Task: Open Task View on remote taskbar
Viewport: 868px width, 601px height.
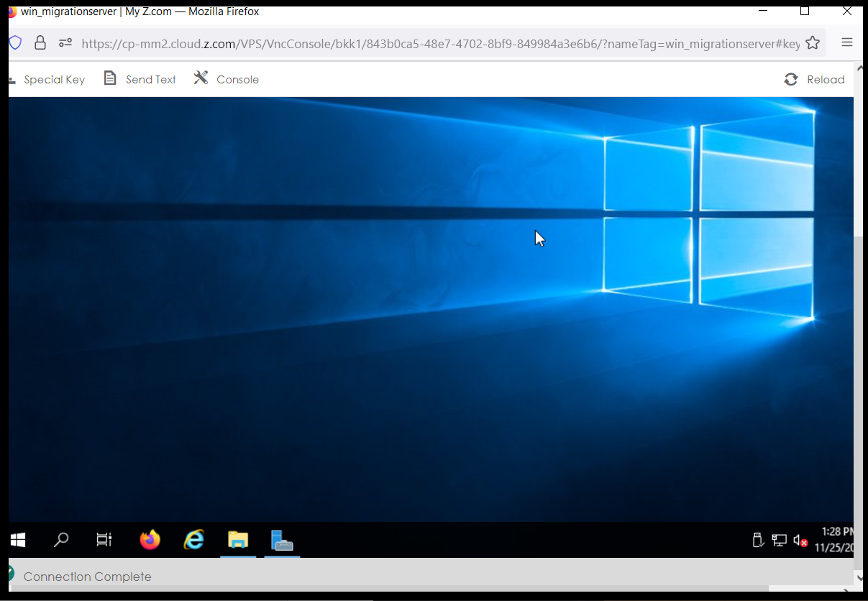Action: (104, 539)
